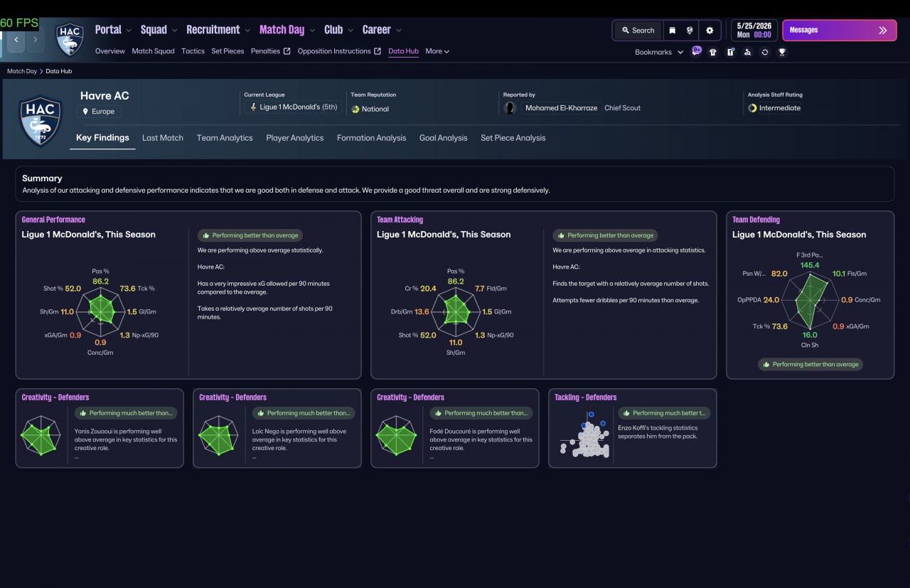Screen dimensions: 910x588
Task: Open the Data Hub submenu item
Action: (x=403, y=51)
